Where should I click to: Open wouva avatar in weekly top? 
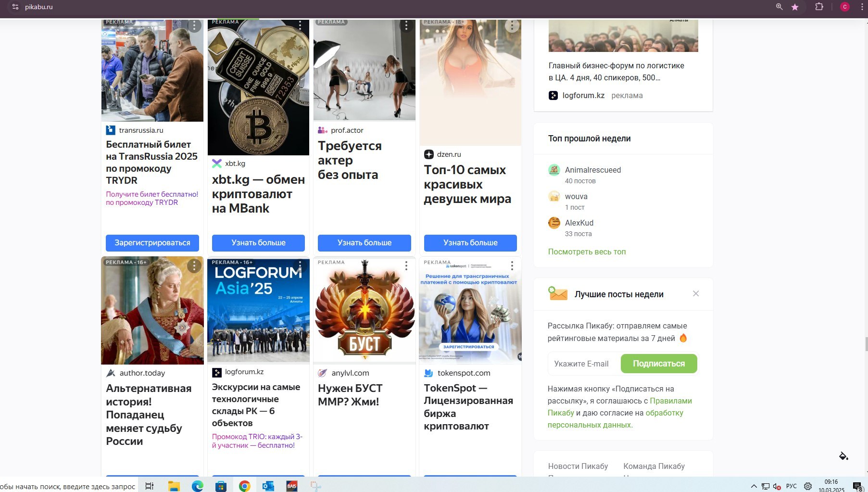pyautogui.click(x=554, y=196)
